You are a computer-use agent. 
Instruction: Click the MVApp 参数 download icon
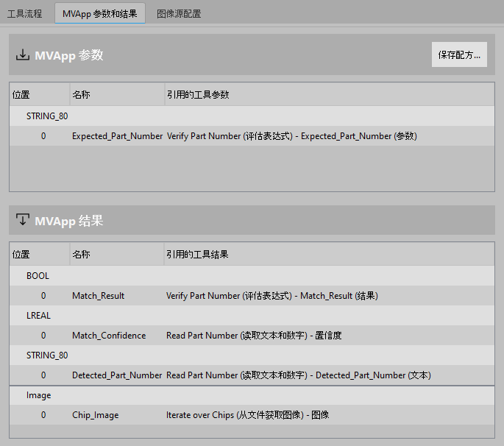click(23, 55)
